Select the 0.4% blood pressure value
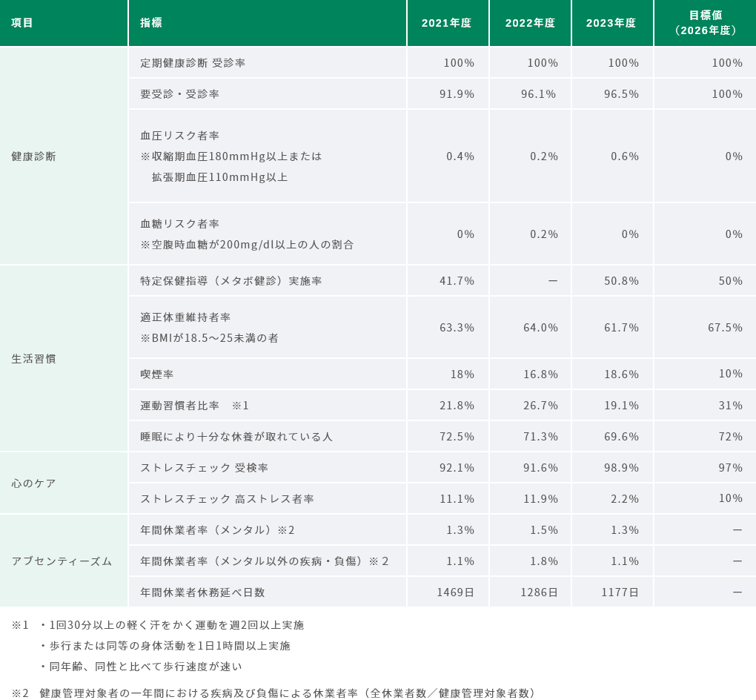The image size is (756, 700). point(460,156)
